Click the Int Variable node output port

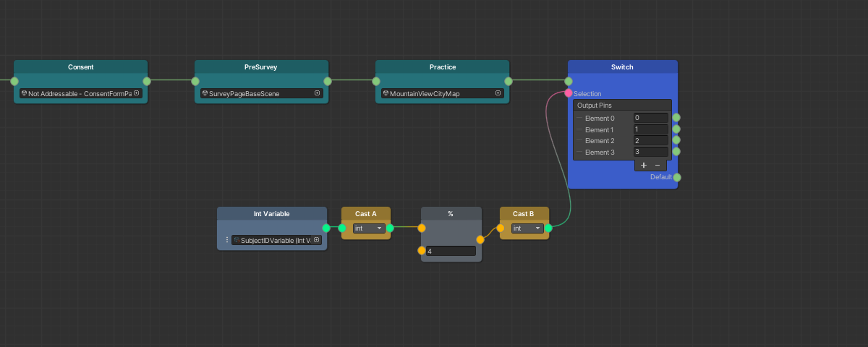326,228
